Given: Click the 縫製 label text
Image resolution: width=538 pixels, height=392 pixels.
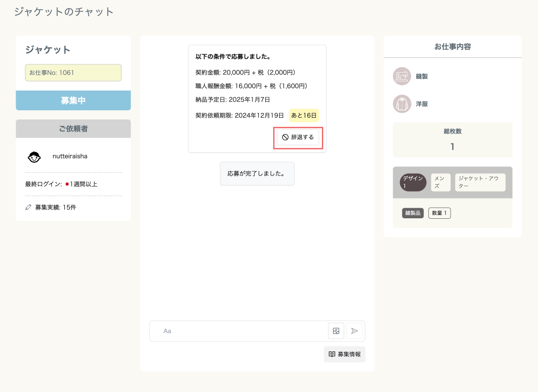Looking at the screenshot, I should click(422, 76).
